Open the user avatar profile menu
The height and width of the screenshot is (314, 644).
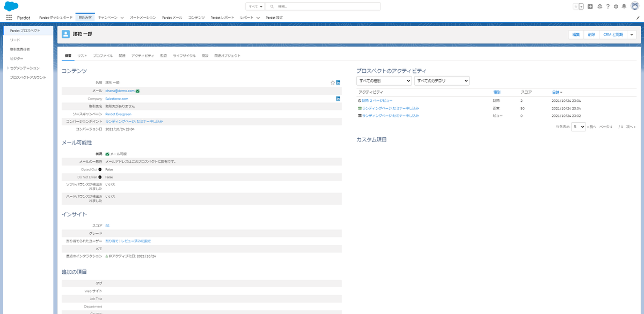pos(635,6)
